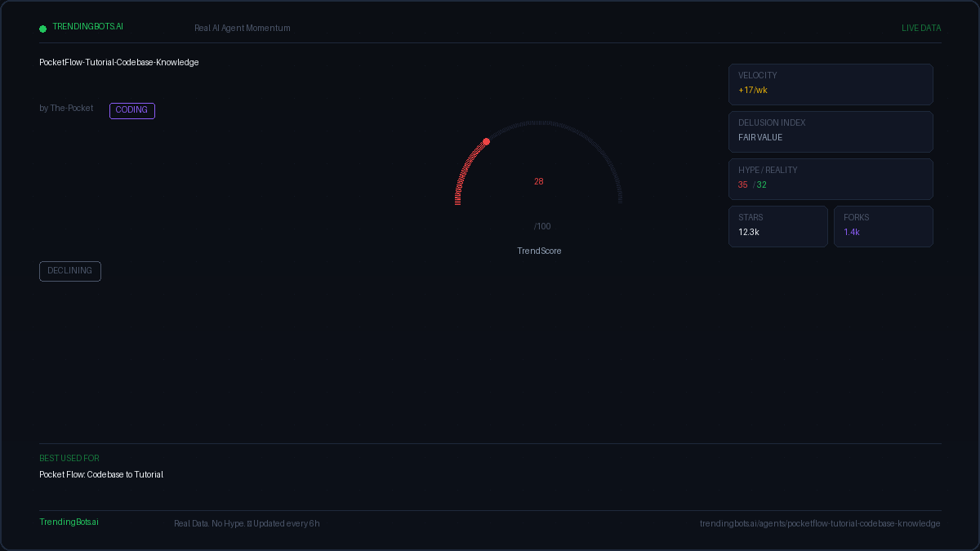Screen dimensions: 980x551
Task: Click Pocket Flow: Codebase to Tutorial description
Action: pyautogui.click(x=101, y=474)
